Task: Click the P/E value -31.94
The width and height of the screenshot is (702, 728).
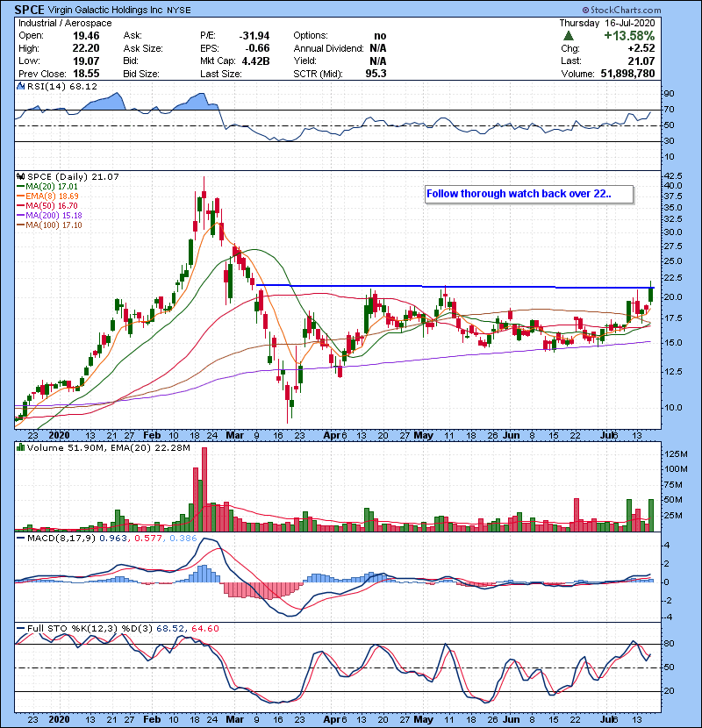Action: pyautogui.click(x=254, y=36)
